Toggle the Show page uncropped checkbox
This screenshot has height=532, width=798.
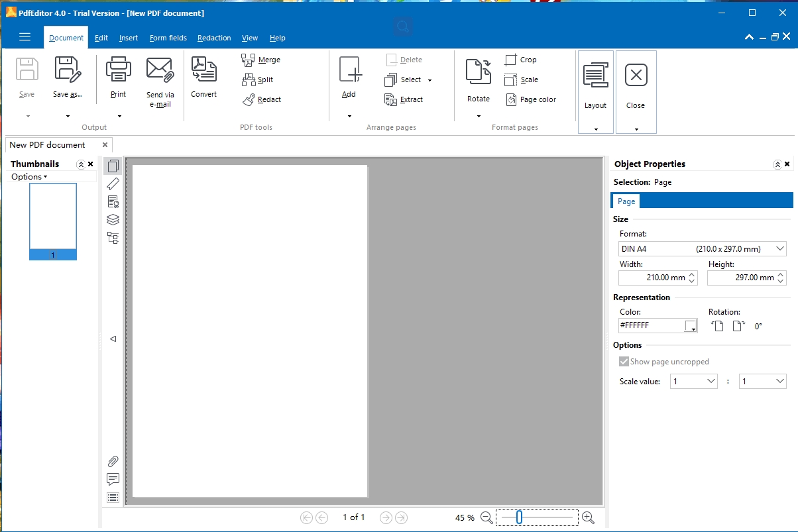[x=624, y=362]
